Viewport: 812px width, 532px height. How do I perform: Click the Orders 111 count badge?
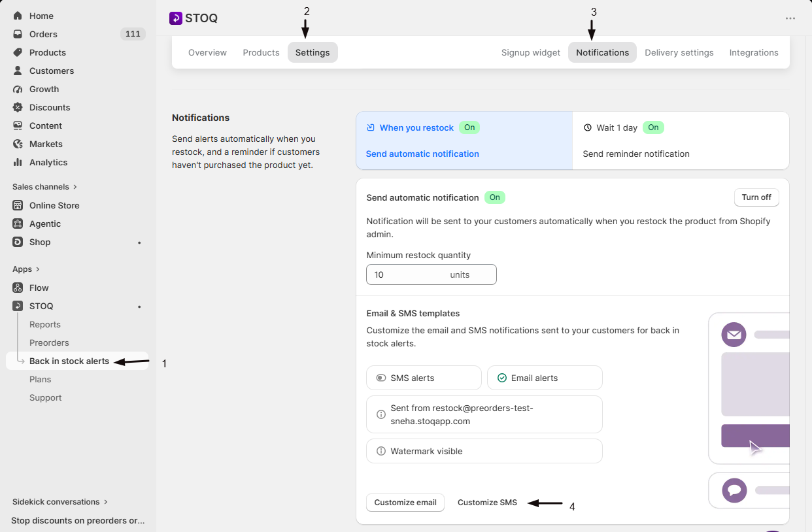click(133, 34)
